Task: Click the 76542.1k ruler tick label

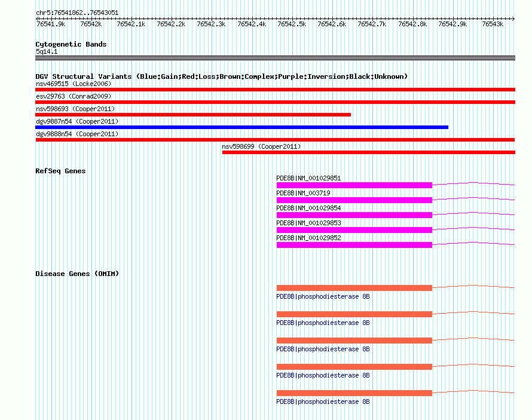Action: click(131, 24)
